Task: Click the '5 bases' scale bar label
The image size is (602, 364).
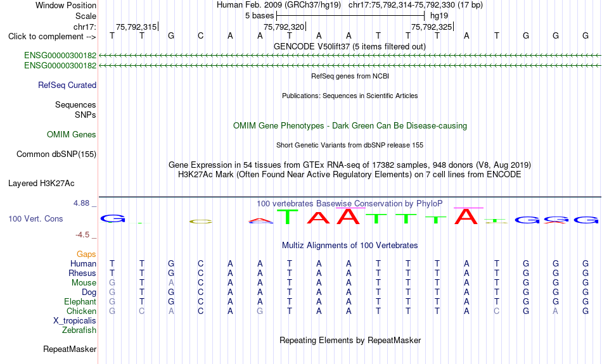Action: pyautogui.click(x=260, y=16)
